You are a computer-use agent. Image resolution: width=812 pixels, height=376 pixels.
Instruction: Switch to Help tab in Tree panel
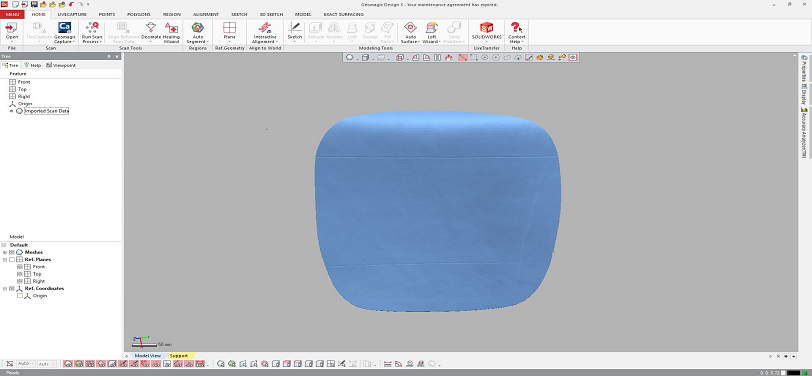33,65
